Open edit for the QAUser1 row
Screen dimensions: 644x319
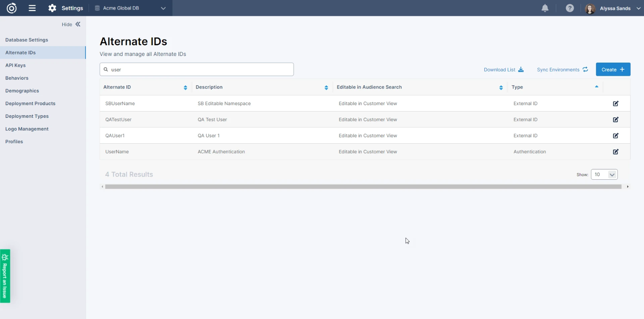tap(615, 136)
